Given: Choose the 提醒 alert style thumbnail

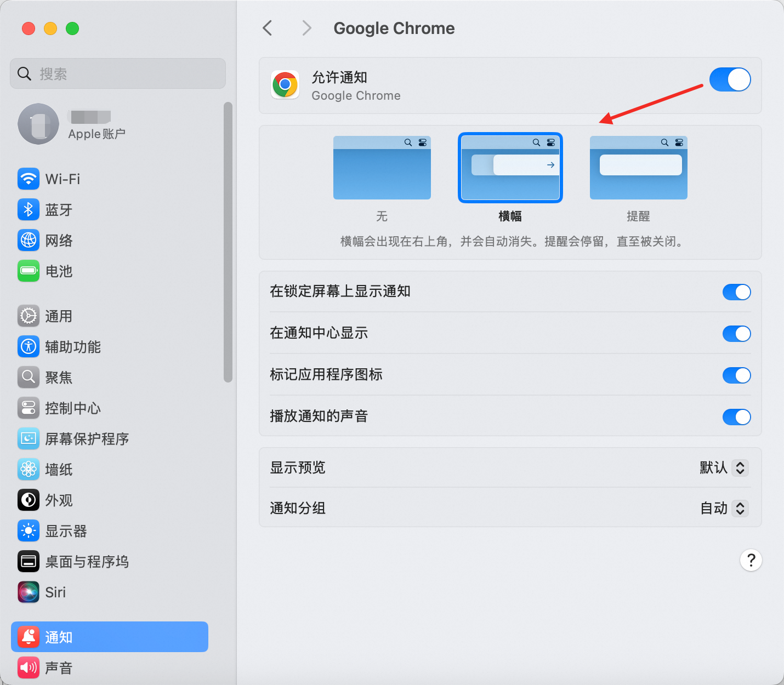Looking at the screenshot, I should (638, 168).
